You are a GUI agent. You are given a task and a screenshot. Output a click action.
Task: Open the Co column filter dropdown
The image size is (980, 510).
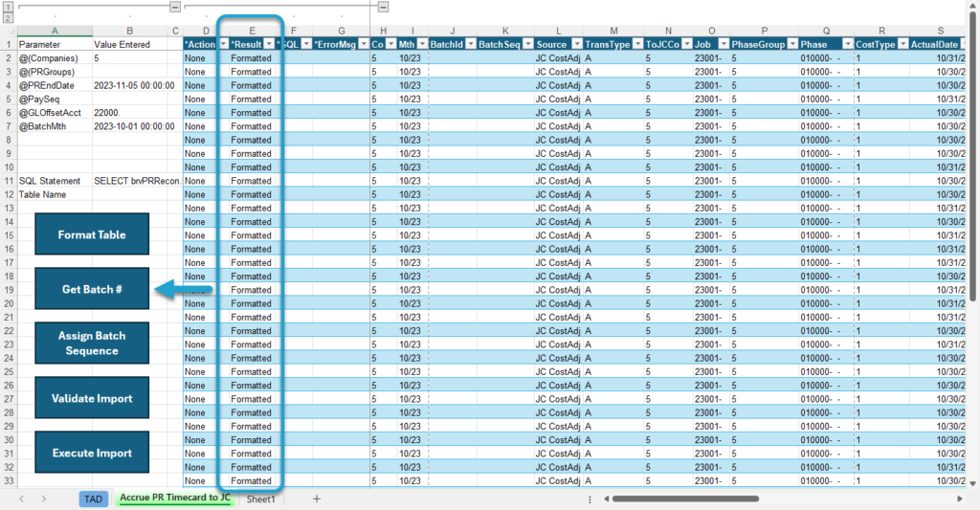click(390, 44)
